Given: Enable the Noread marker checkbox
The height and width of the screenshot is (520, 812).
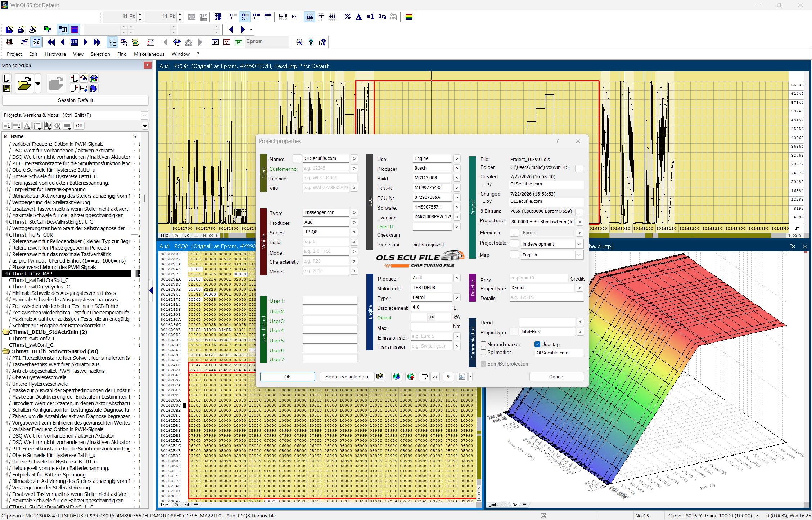Looking at the screenshot, I should point(484,344).
